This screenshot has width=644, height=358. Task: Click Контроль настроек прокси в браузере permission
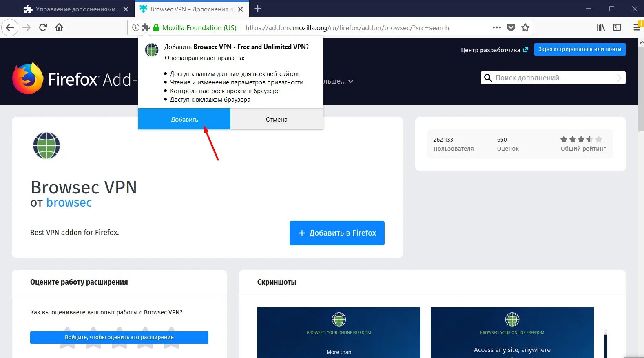(x=225, y=91)
